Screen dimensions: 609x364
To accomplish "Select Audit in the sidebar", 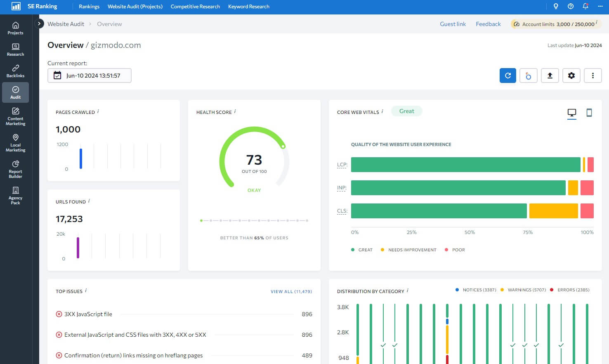I will pos(15,92).
